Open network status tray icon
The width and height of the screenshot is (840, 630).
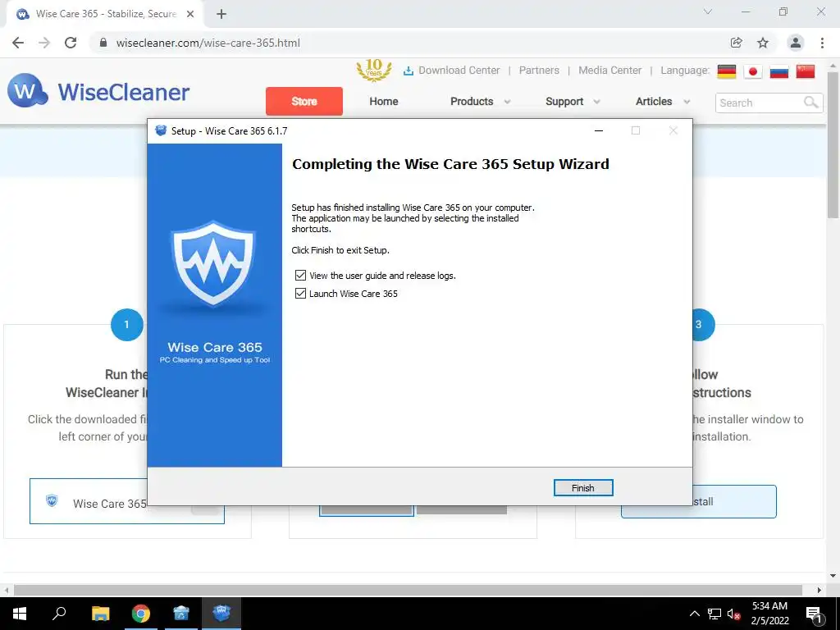coord(714,614)
